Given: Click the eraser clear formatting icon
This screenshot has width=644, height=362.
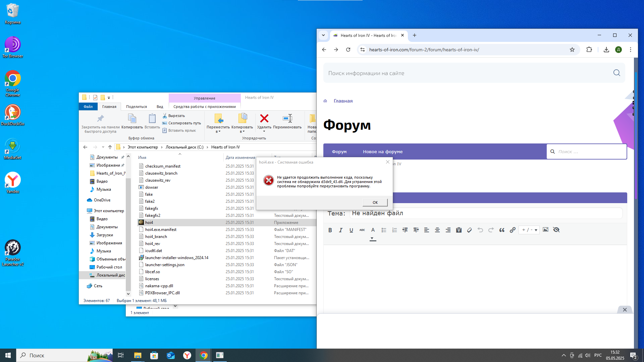Looking at the screenshot, I should [470, 230].
